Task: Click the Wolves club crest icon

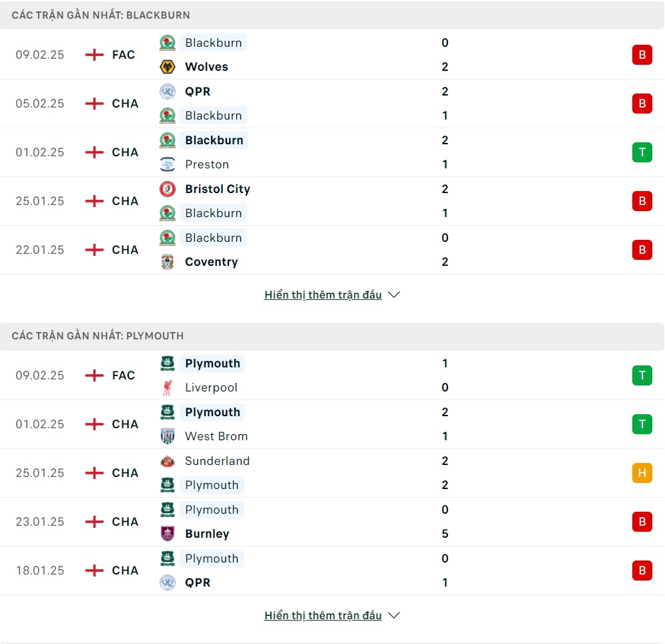Action: click(168, 67)
